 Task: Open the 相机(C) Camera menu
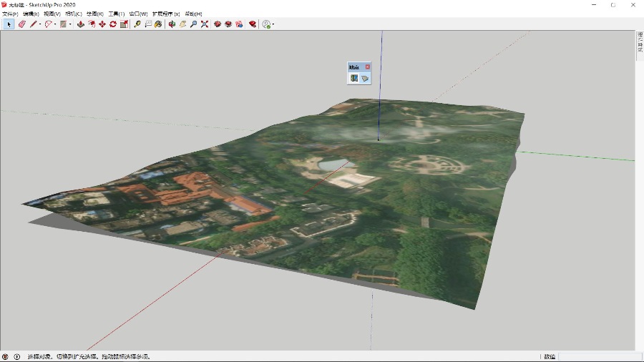tap(74, 14)
